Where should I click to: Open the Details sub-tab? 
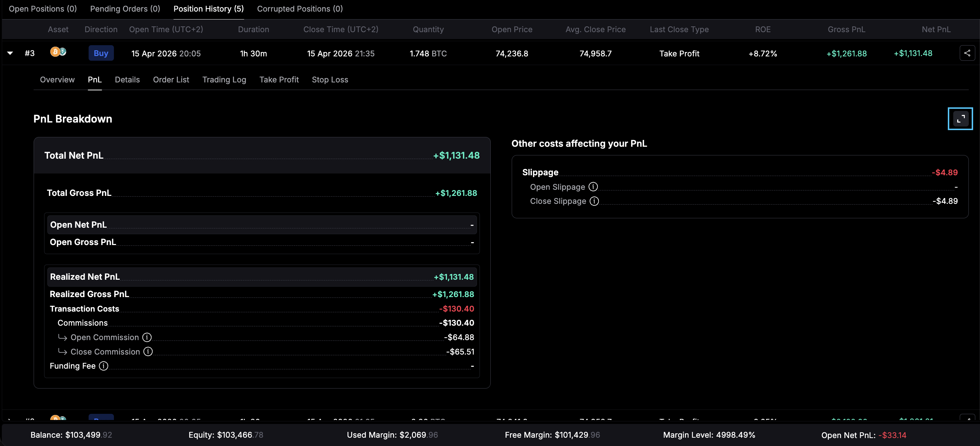tap(127, 80)
